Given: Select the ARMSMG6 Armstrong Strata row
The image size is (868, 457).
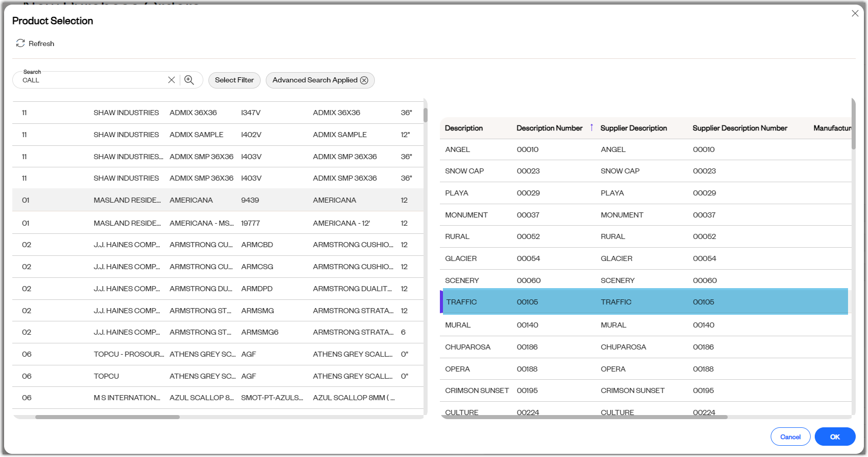Looking at the screenshot, I should tap(218, 332).
